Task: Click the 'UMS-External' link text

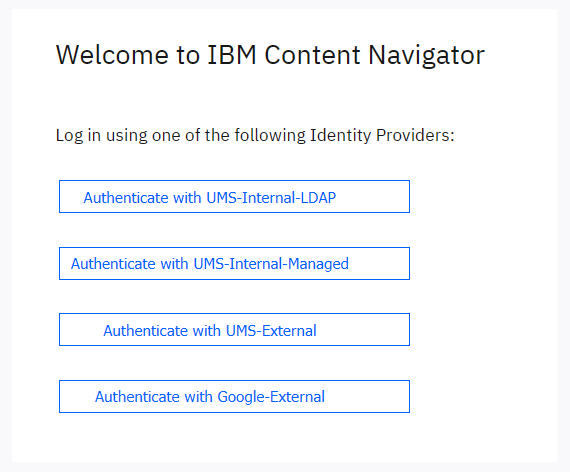Action: pos(271,331)
